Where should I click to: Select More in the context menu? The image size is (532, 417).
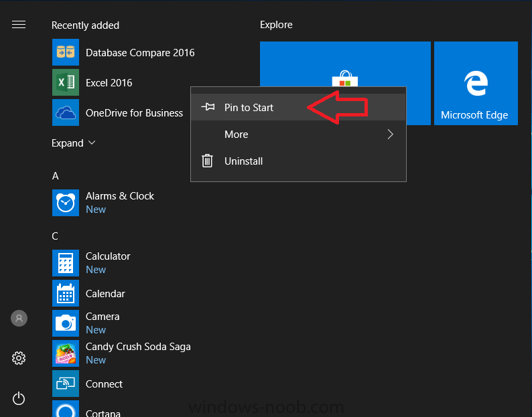tap(298, 135)
